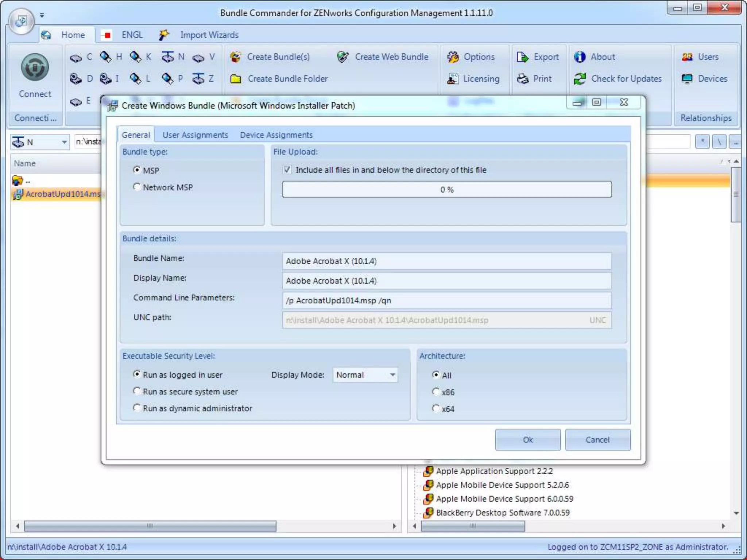Open the Display Mode dropdown

click(x=392, y=375)
